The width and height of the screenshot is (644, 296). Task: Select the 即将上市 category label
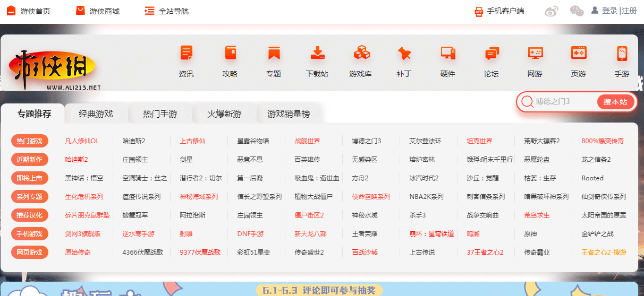[30, 178]
